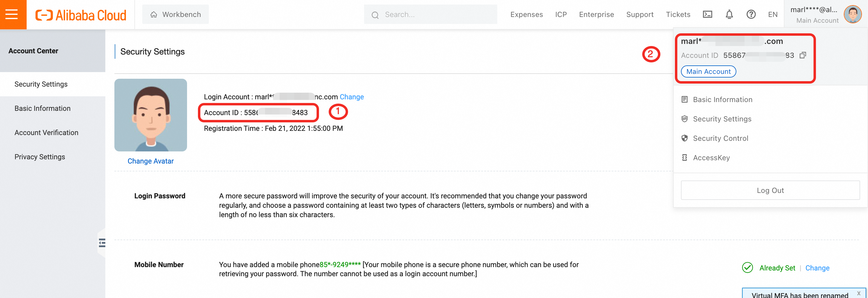Viewport: 868px width, 298px height.
Task: Open Security Settings in account dropdown
Action: [x=722, y=119]
